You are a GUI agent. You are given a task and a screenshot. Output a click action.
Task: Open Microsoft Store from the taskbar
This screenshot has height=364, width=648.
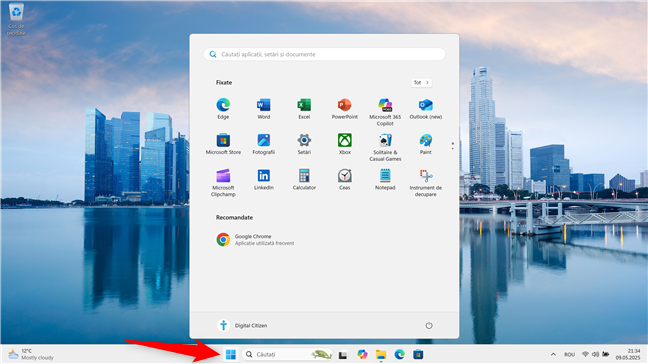(x=418, y=354)
